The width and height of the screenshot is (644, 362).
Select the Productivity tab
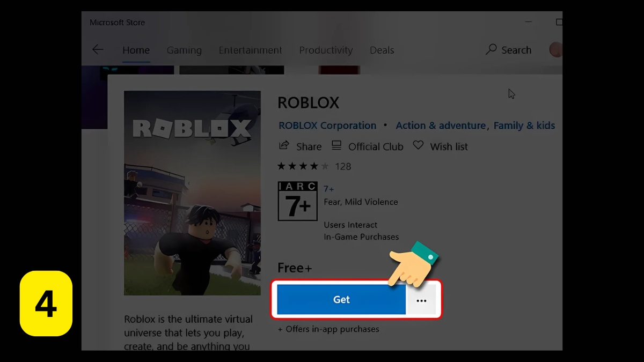coord(326,50)
